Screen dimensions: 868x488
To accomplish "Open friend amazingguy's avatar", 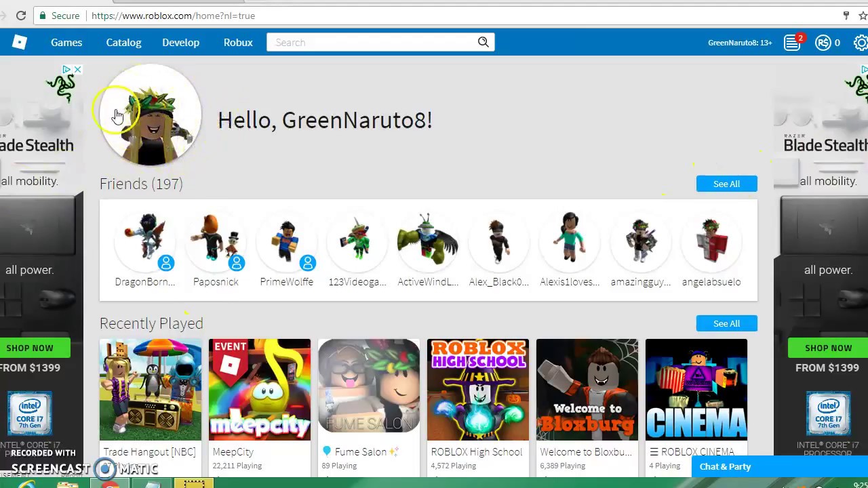I will tap(640, 241).
